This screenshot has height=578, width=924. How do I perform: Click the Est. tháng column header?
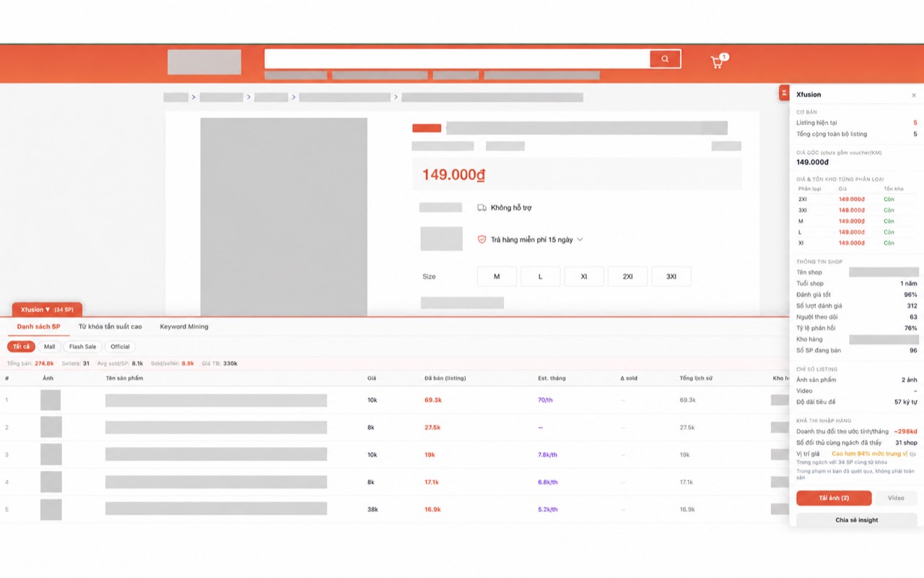(x=552, y=378)
